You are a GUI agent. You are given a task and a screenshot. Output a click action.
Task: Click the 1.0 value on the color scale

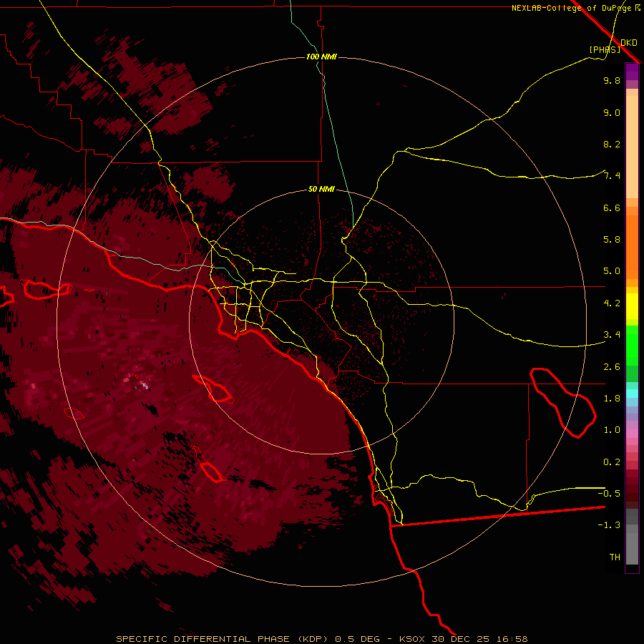(612, 430)
